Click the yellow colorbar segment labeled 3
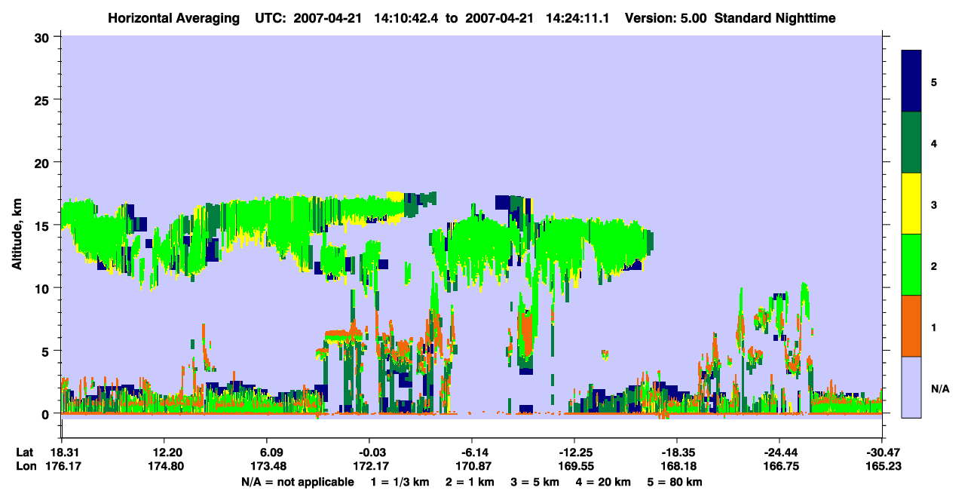This screenshot has width=980, height=503. 911,204
